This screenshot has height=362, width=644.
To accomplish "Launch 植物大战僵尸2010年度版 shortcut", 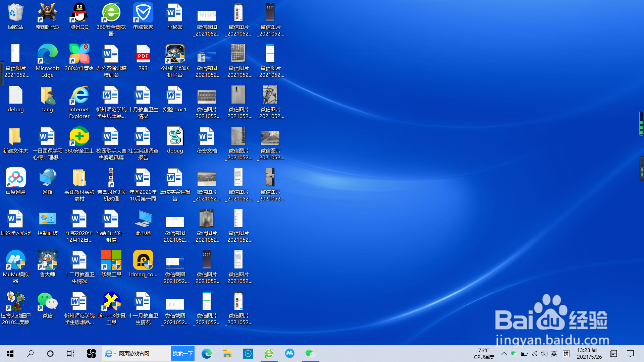I will [x=15, y=308].
